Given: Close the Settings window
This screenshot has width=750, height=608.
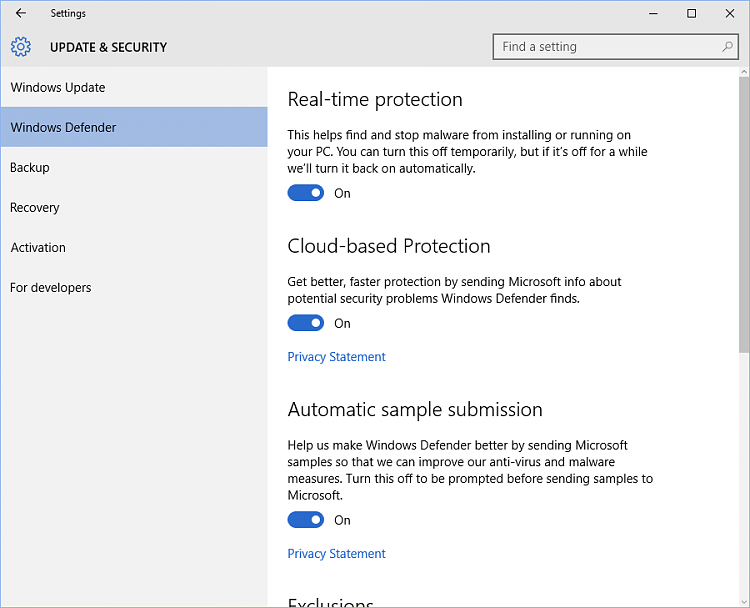Looking at the screenshot, I should point(729,13).
